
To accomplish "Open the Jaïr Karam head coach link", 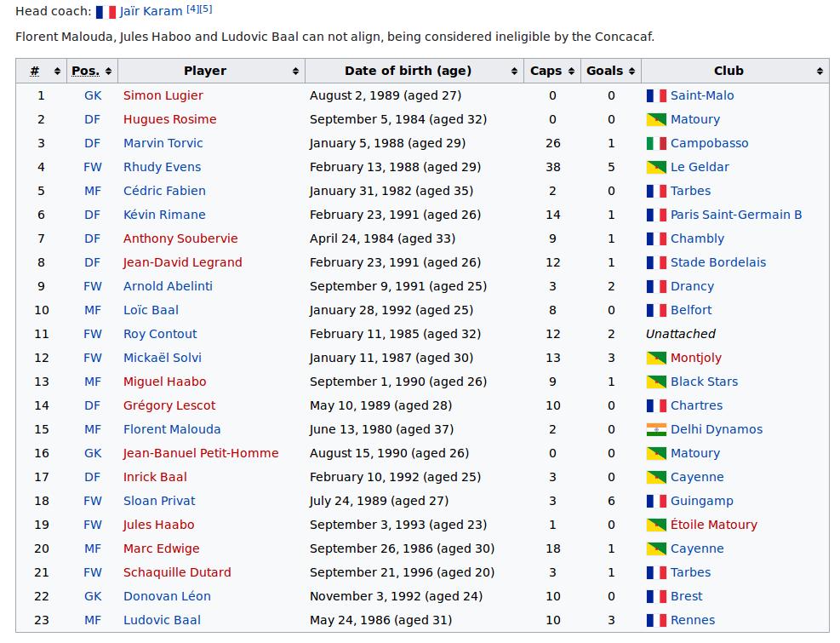I will pyautogui.click(x=151, y=11).
